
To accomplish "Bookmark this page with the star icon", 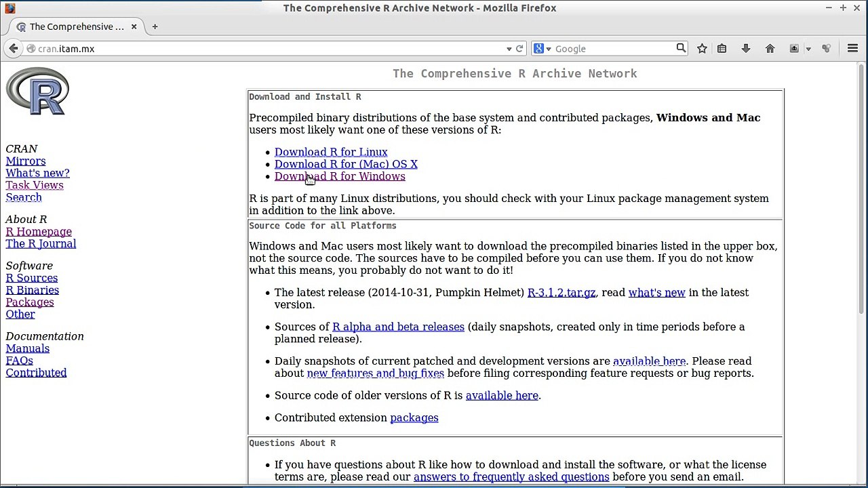I will pos(702,49).
